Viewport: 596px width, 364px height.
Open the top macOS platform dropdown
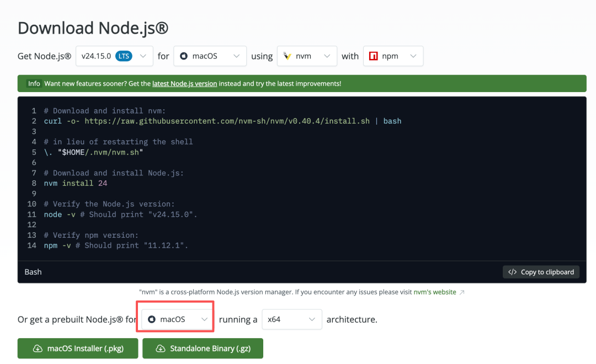(x=210, y=56)
